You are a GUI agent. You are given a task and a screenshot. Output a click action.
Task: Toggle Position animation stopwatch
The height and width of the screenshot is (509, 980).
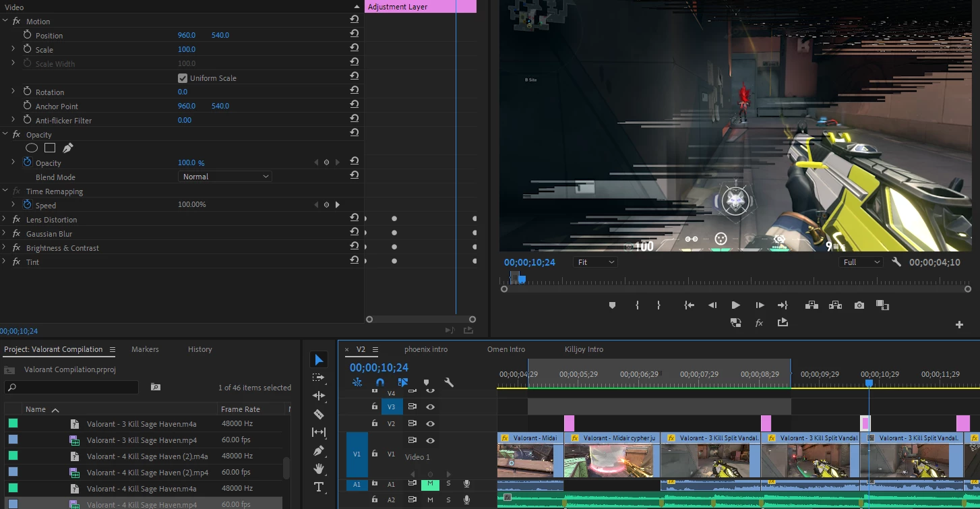click(28, 35)
